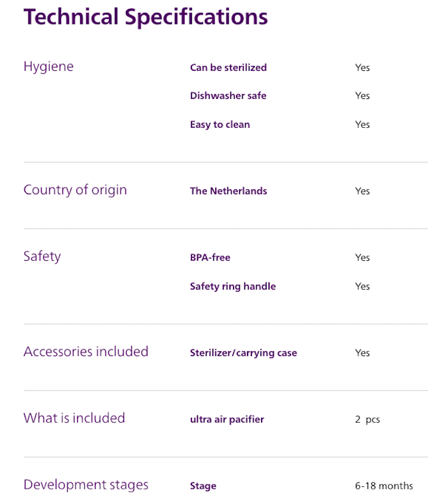Viewport: 428px width, 504px height.
Task: Select the Safety section title
Action: (x=42, y=257)
